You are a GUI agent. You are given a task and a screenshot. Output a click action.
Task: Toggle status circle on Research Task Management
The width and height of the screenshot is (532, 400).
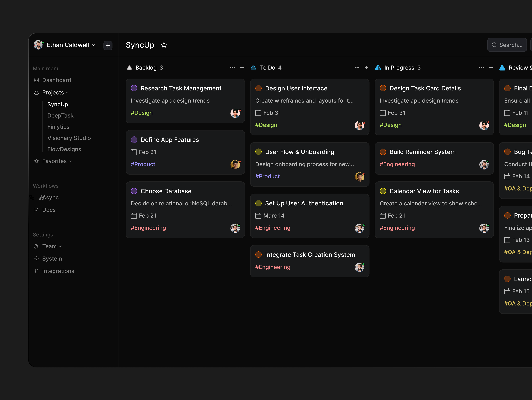click(134, 88)
